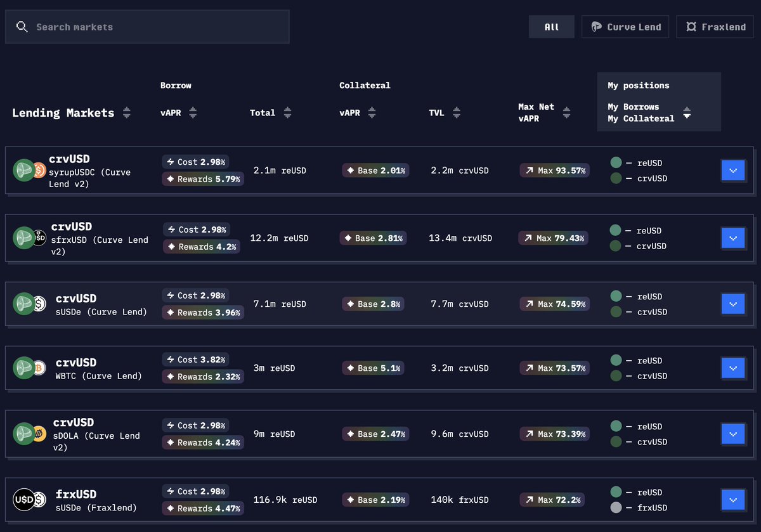Expand the sDOLA market row
761x532 pixels.
(733, 434)
